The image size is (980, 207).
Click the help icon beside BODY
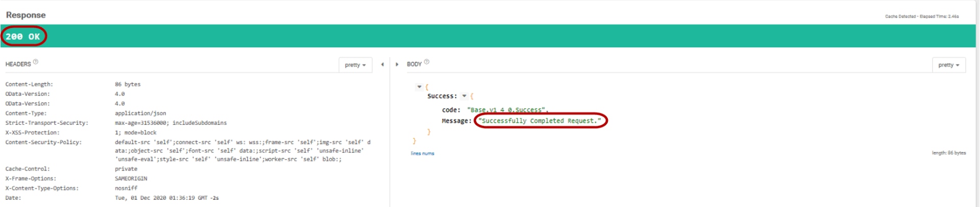pyautogui.click(x=427, y=62)
